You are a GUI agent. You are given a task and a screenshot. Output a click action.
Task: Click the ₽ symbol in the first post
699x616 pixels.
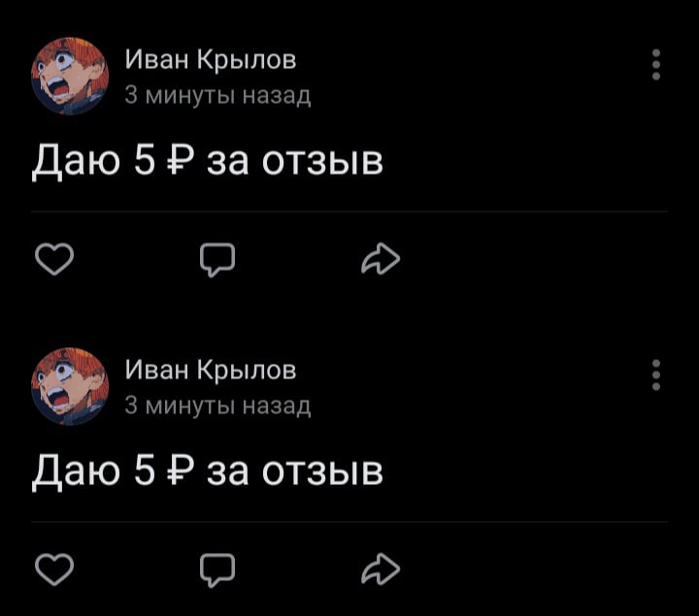(x=176, y=162)
